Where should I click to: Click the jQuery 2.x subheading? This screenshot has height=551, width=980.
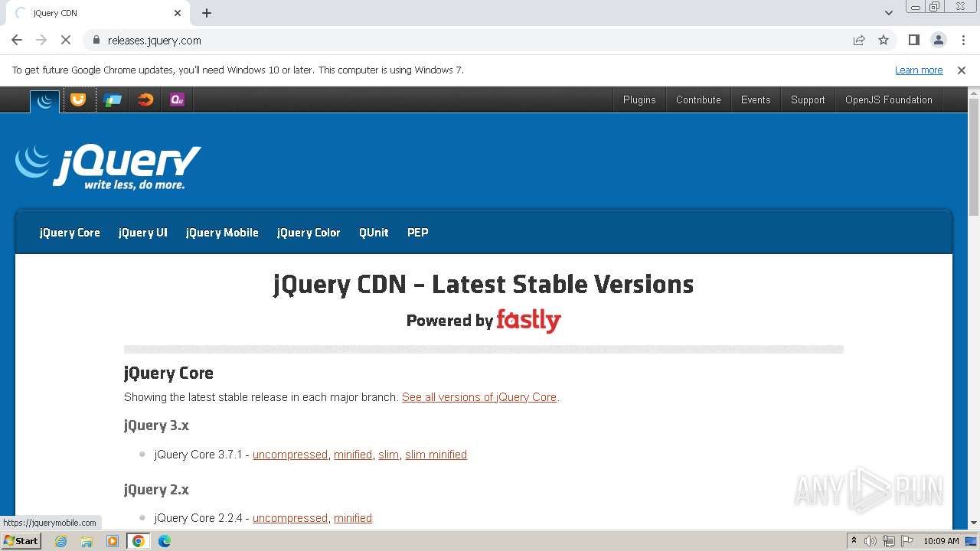click(156, 490)
